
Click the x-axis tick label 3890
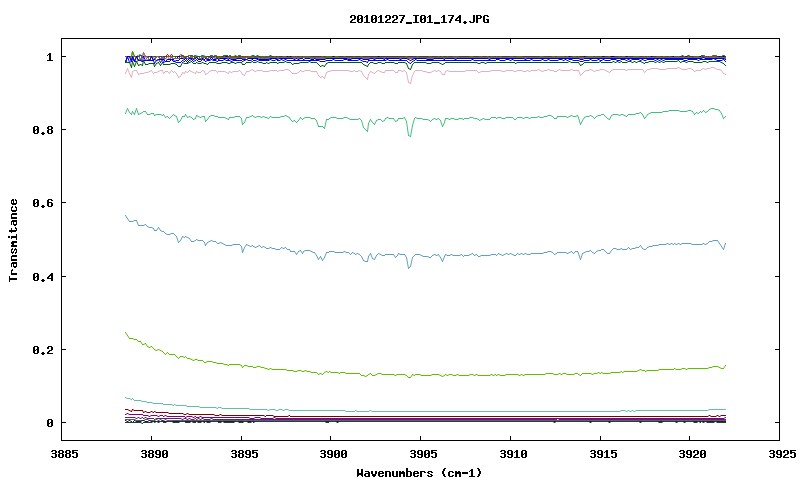(x=154, y=454)
